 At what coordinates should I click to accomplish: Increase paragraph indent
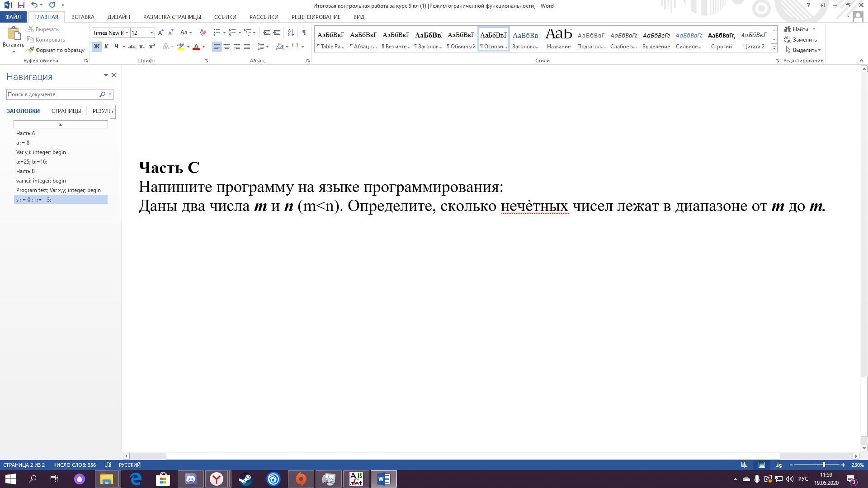click(x=277, y=33)
